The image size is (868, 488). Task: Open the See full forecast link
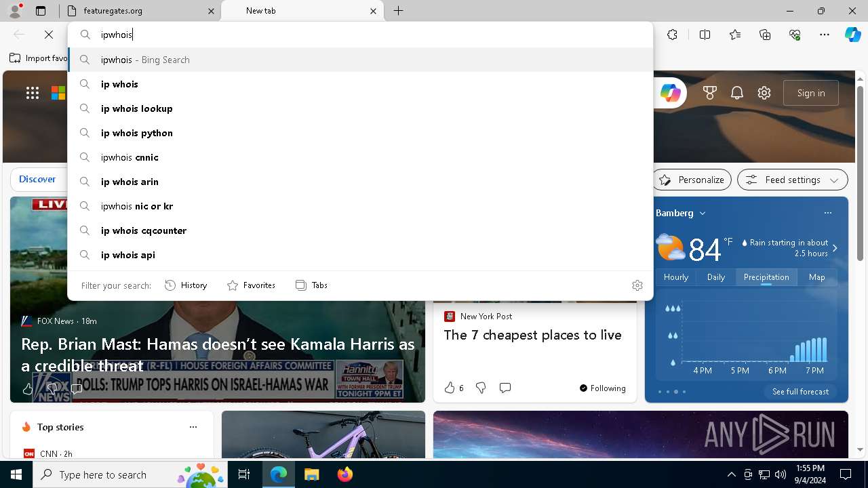[800, 391]
